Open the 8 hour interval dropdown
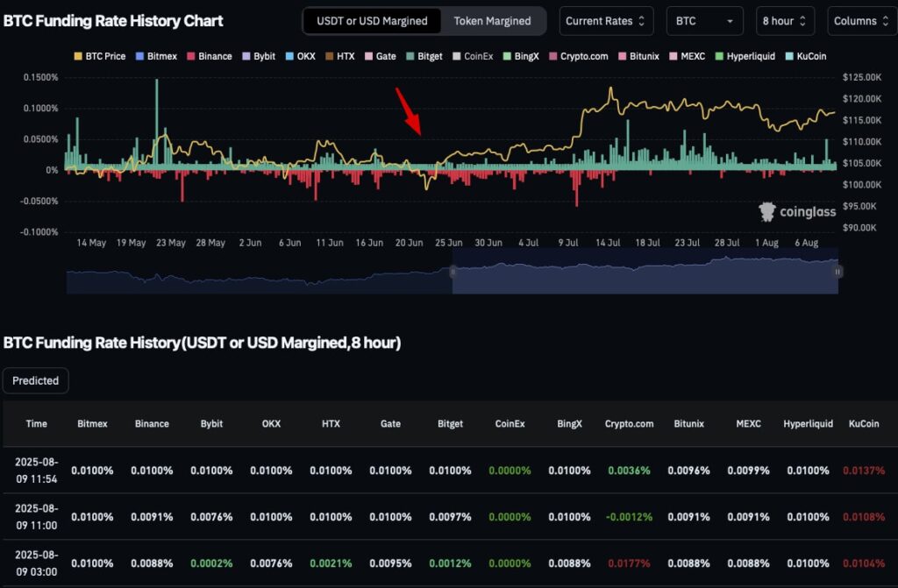 (x=785, y=21)
